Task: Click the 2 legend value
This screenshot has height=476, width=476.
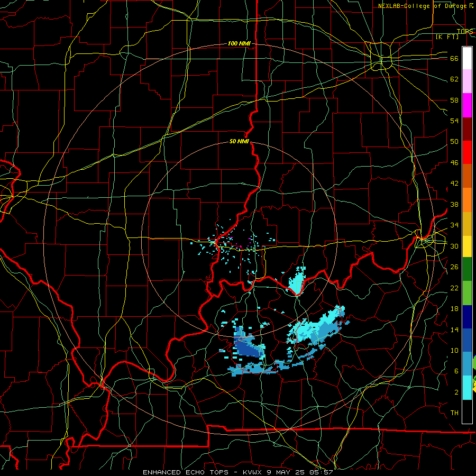Action: pyautogui.click(x=456, y=392)
